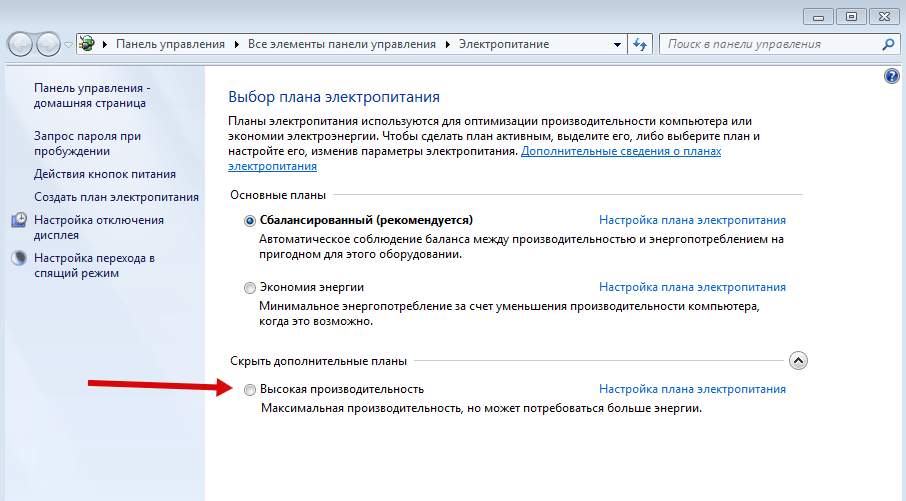The width and height of the screenshot is (906, 501).
Task: Click the icon beside Настройка отключения дисплея
Action: 19,220
